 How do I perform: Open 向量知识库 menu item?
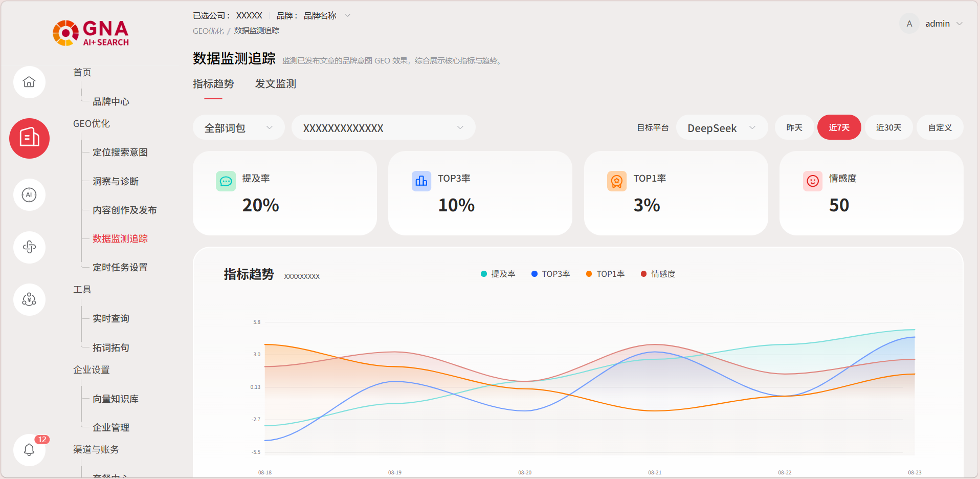click(x=116, y=399)
